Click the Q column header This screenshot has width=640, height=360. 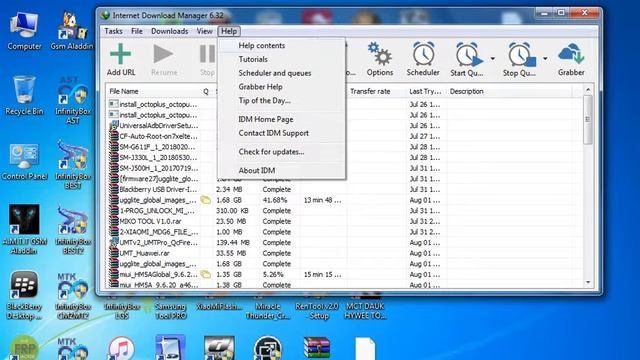207,91
